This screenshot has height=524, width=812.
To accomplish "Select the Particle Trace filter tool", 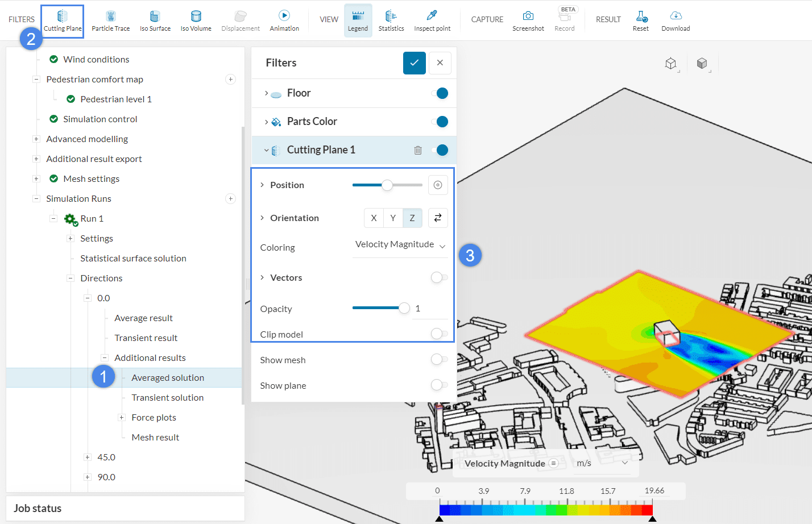I will click(110, 21).
